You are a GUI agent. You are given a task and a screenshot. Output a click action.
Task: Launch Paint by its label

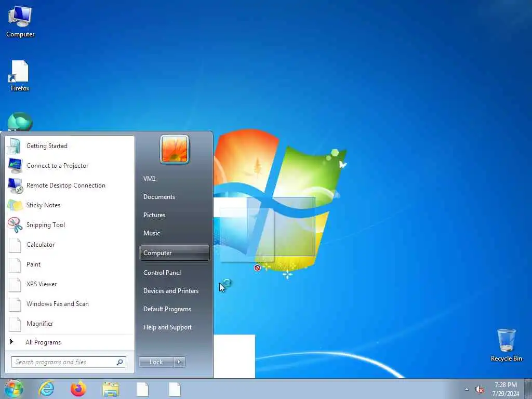(x=33, y=264)
